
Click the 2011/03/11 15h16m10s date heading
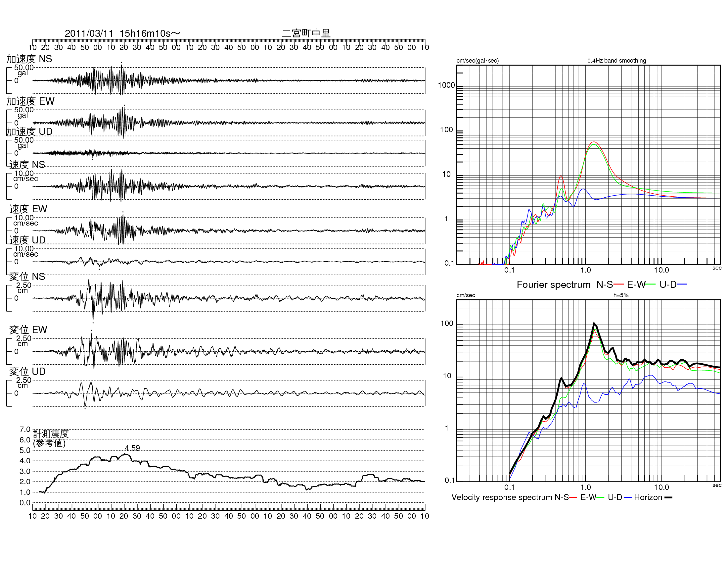point(122,33)
